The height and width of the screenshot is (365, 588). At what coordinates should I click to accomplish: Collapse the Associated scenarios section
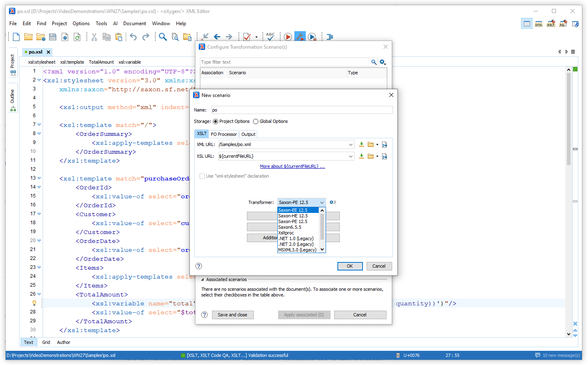coord(202,279)
